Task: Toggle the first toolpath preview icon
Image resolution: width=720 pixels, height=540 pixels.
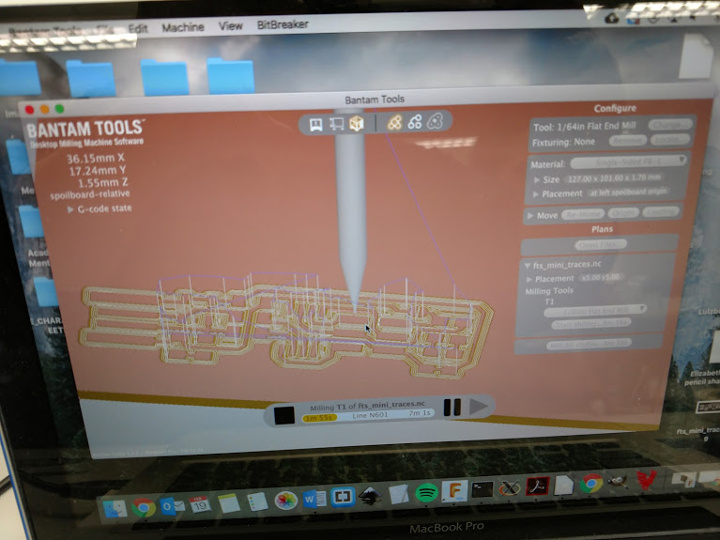Action: point(394,122)
